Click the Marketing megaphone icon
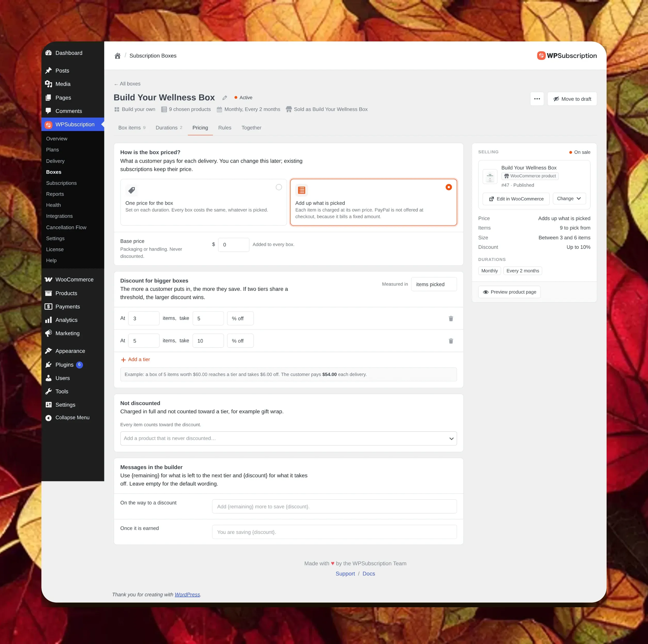Screen dimensions: 648x644 [x=49, y=333]
